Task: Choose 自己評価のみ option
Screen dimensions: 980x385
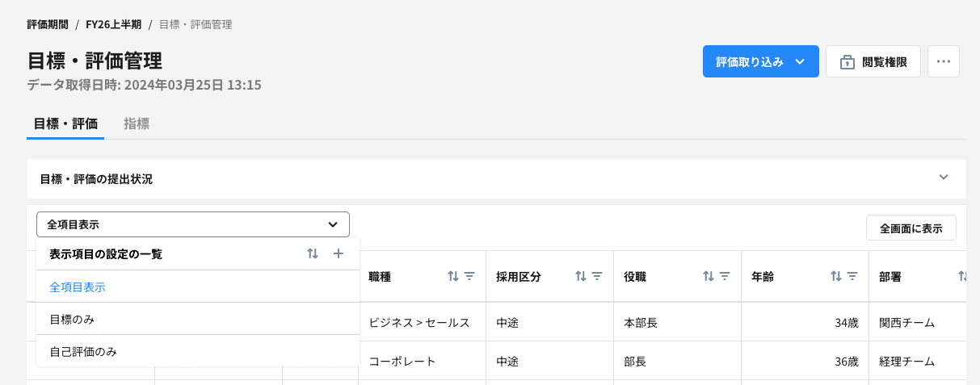Action: point(83,352)
